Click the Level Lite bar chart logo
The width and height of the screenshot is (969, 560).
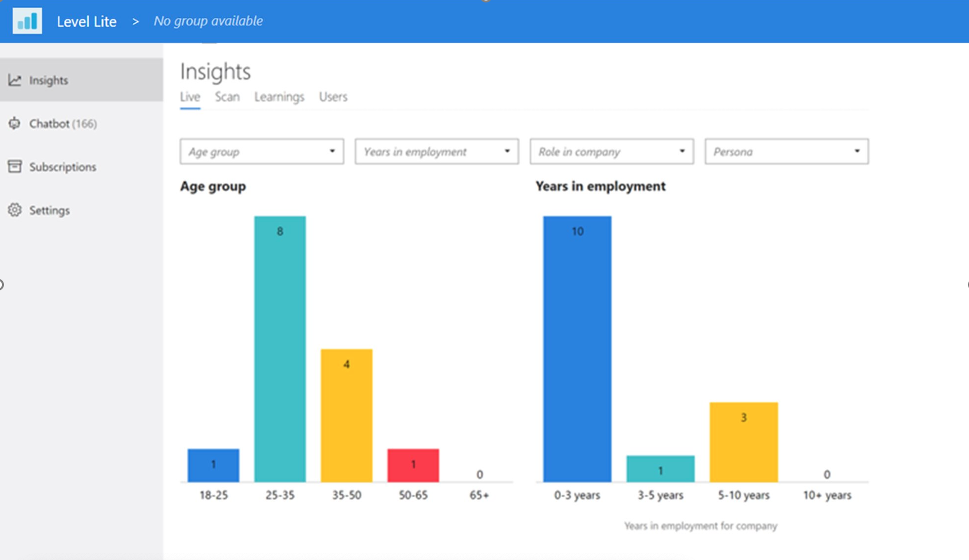tap(27, 21)
